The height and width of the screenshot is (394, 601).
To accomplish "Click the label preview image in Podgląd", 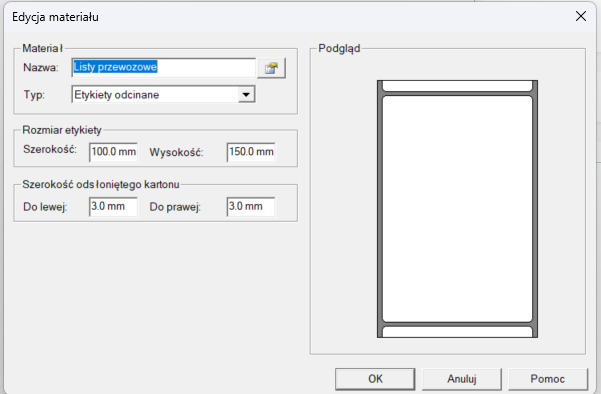I will click(x=457, y=209).
